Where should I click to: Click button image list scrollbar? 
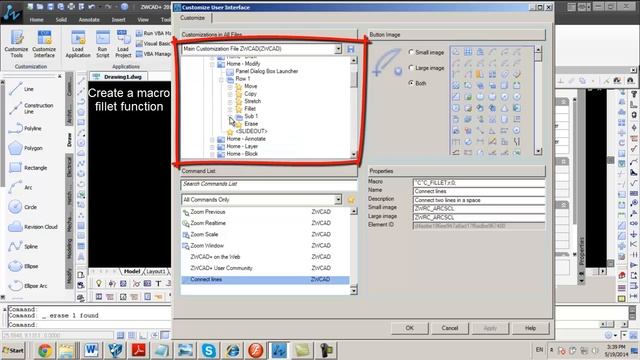pos(538,100)
